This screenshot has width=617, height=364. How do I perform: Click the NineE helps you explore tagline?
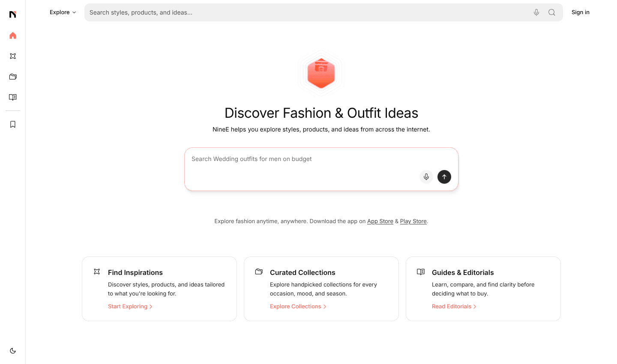point(321,129)
